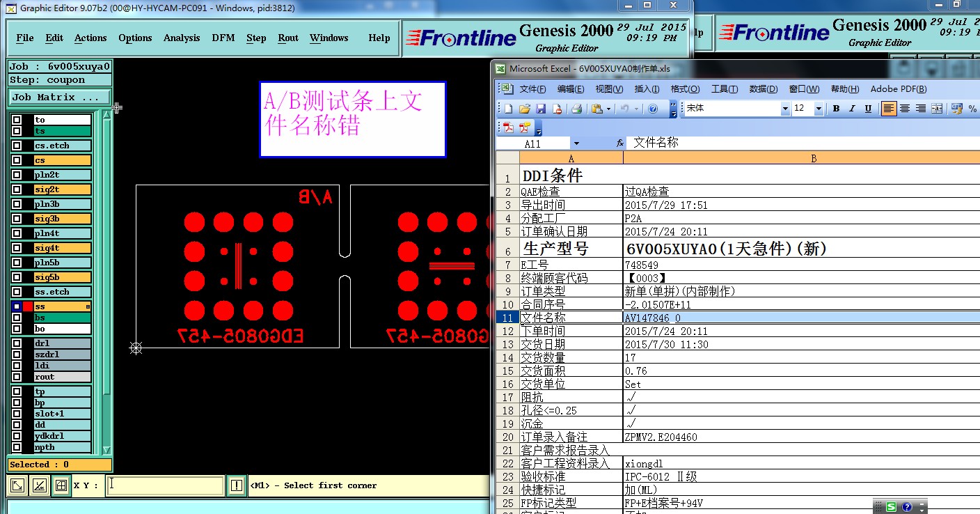The width and height of the screenshot is (980, 514).
Task: Select layer row ts
Action: tap(63, 131)
